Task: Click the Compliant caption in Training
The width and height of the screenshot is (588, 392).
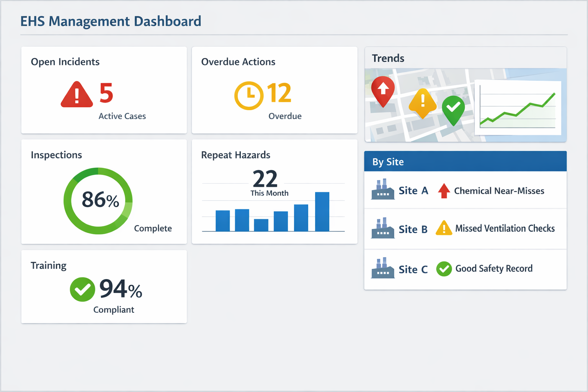Action: coord(114,310)
